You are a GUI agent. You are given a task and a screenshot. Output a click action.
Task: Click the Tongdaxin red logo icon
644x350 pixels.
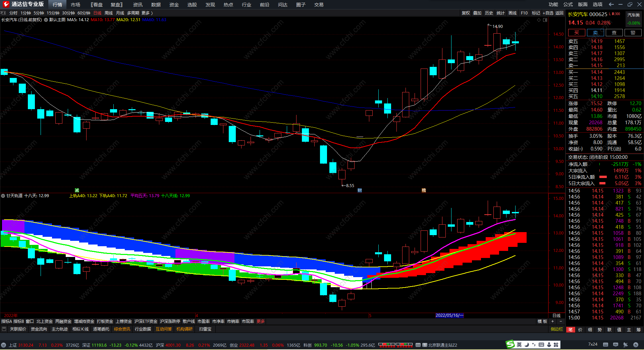click(x=6, y=4)
